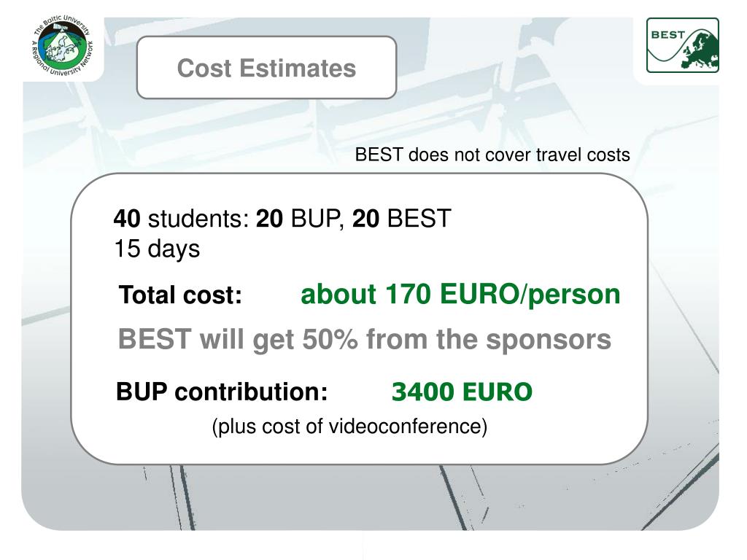
Task: Click the Europe map in the BEST logo
Action: click(700, 49)
